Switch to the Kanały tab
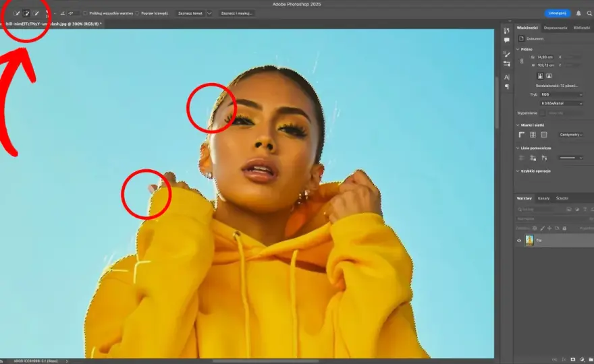 (543, 198)
